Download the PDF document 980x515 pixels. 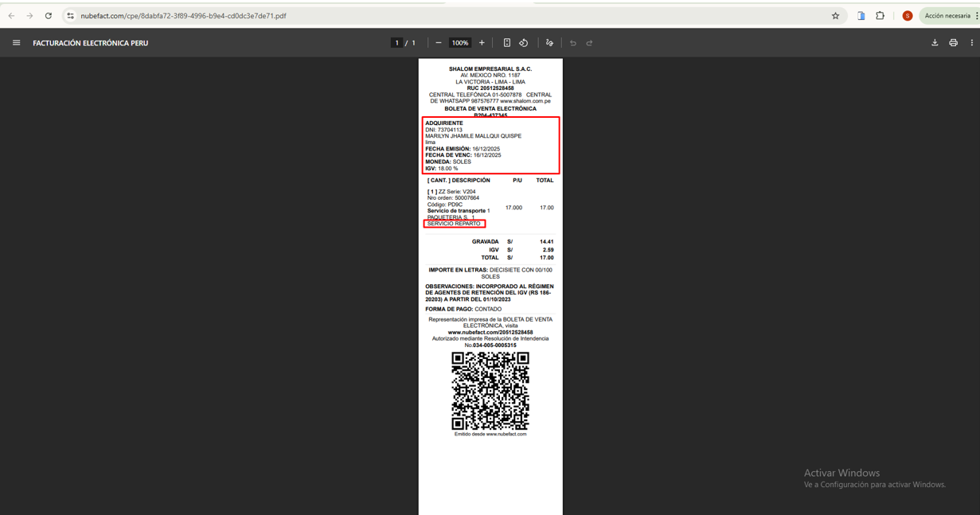click(x=935, y=43)
